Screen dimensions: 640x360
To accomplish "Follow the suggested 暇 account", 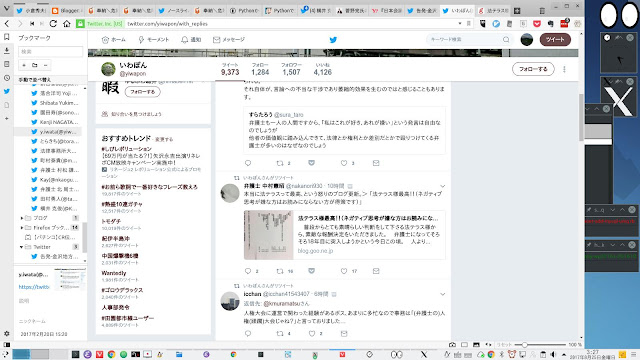I will coord(142,92).
